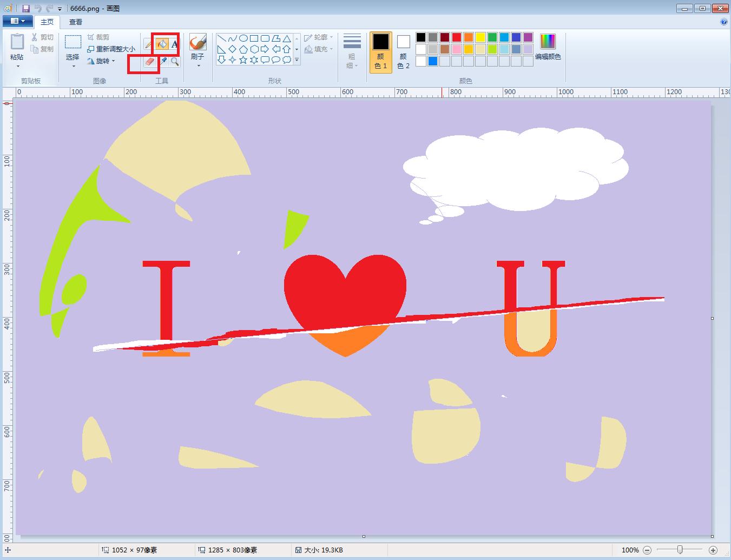Image resolution: width=731 pixels, height=560 pixels.
Task: Open the Brushes (刷子) dropdown arrow
Action: (x=198, y=66)
